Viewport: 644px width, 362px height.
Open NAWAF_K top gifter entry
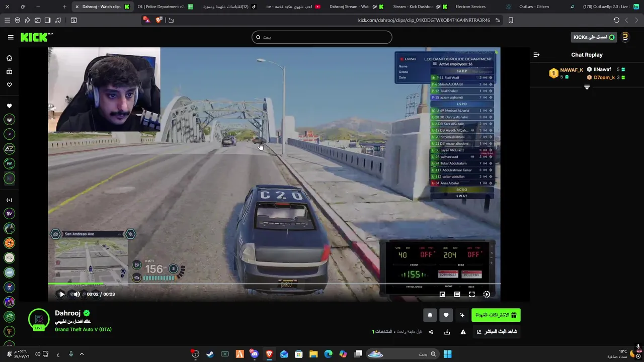pyautogui.click(x=566, y=73)
